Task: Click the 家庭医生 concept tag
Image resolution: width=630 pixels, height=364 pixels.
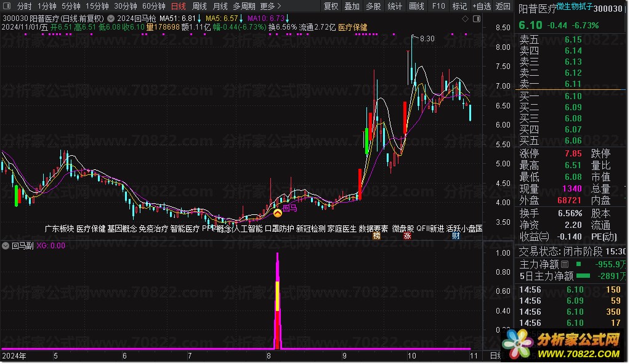Action: [342, 229]
